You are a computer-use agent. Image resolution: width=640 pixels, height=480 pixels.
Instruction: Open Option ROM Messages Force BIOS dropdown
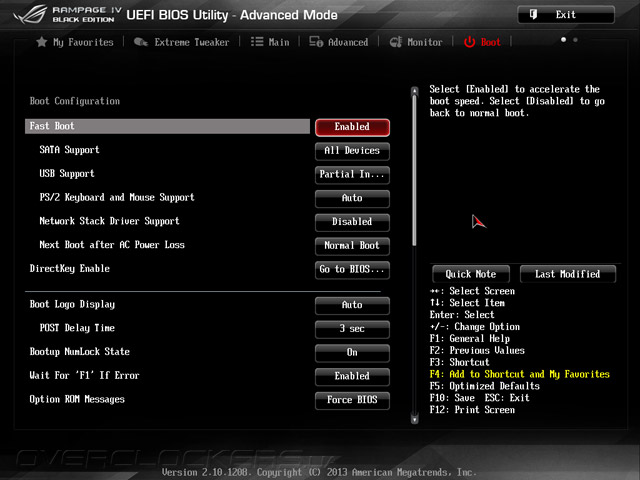pyautogui.click(x=352, y=400)
